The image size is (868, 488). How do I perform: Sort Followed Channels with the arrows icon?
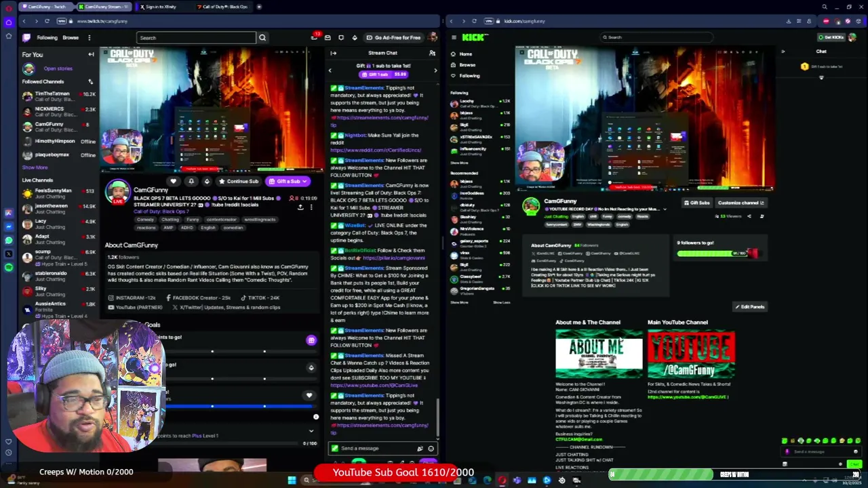[x=90, y=81]
